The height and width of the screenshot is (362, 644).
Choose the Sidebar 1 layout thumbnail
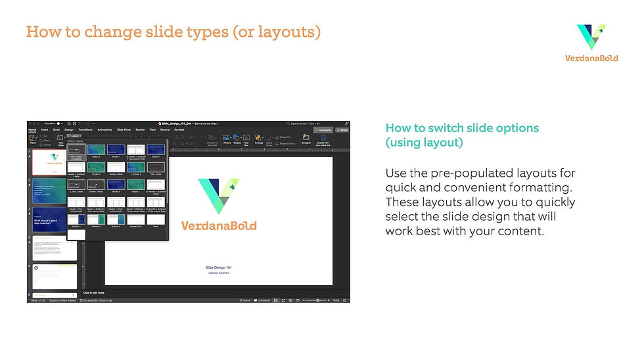tap(76, 221)
